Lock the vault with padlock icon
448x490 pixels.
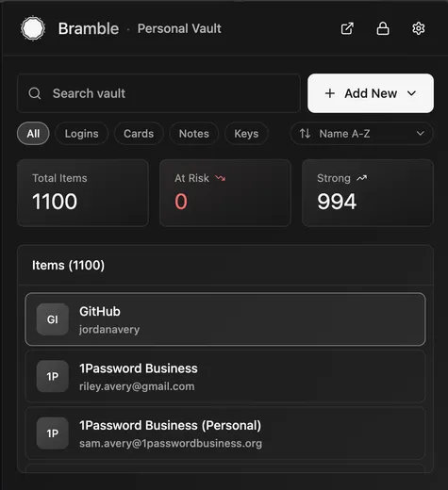tap(383, 28)
